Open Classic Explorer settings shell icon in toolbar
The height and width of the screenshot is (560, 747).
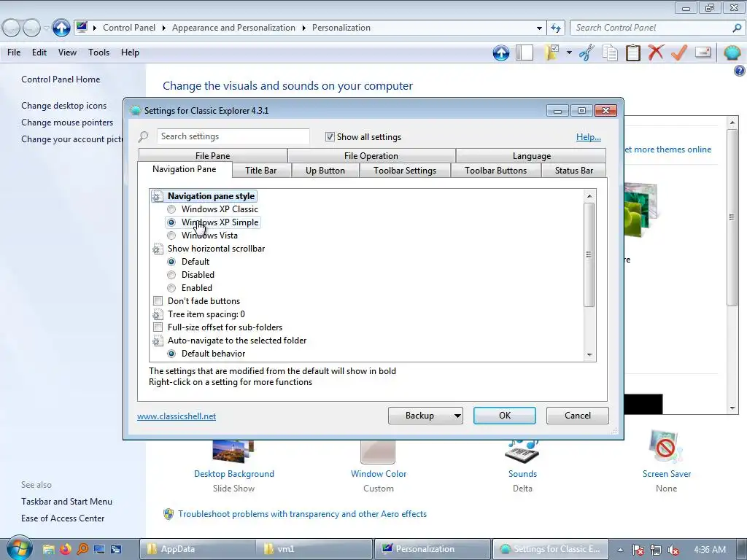click(732, 52)
